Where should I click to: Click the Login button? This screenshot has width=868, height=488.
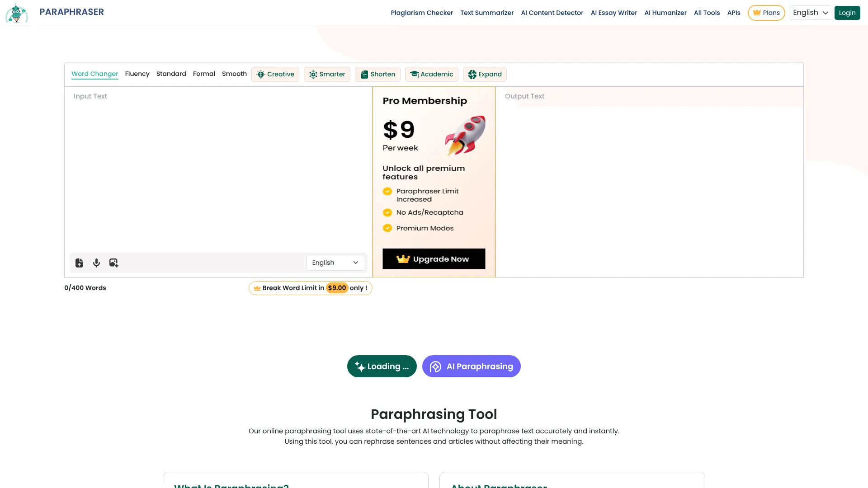click(x=847, y=13)
